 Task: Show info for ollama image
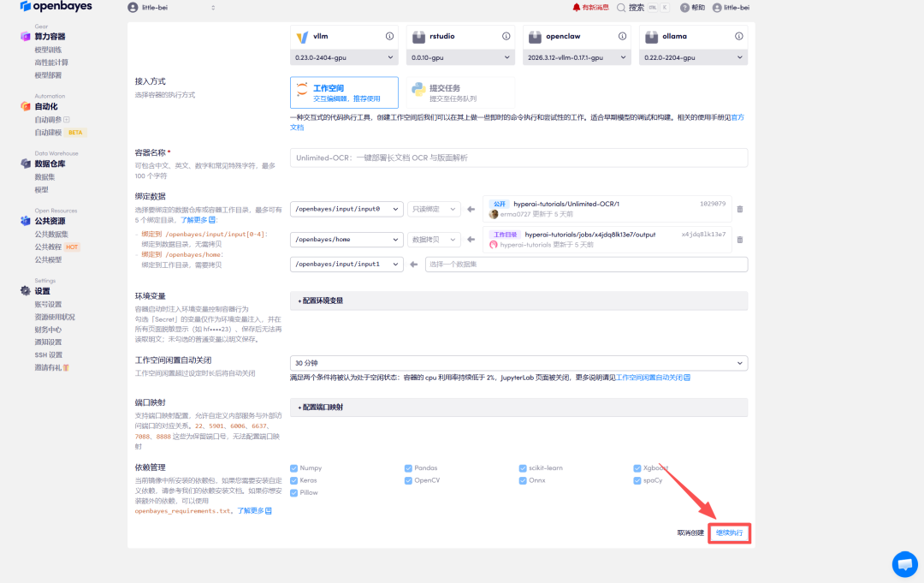coord(739,36)
